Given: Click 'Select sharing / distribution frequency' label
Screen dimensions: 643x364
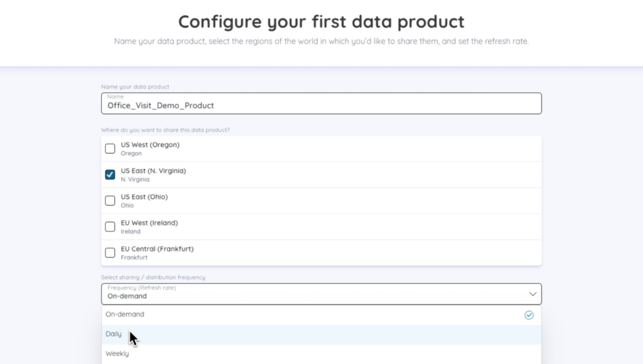Looking at the screenshot, I should (x=153, y=277).
